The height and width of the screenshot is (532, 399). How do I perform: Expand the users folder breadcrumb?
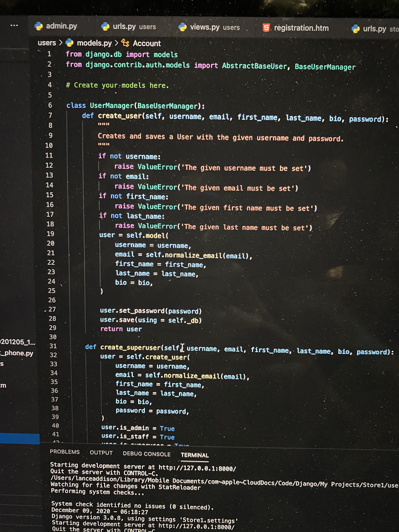click(x=47, y=43)
